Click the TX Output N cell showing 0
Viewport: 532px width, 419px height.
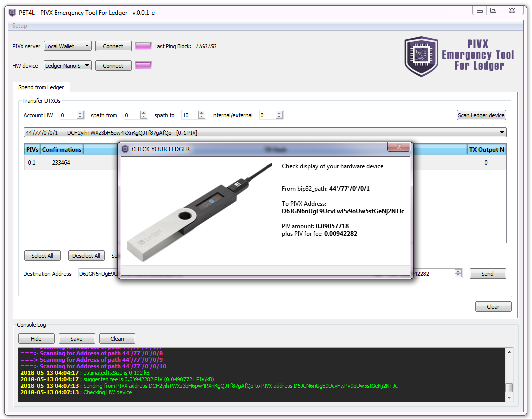[486, 163]
